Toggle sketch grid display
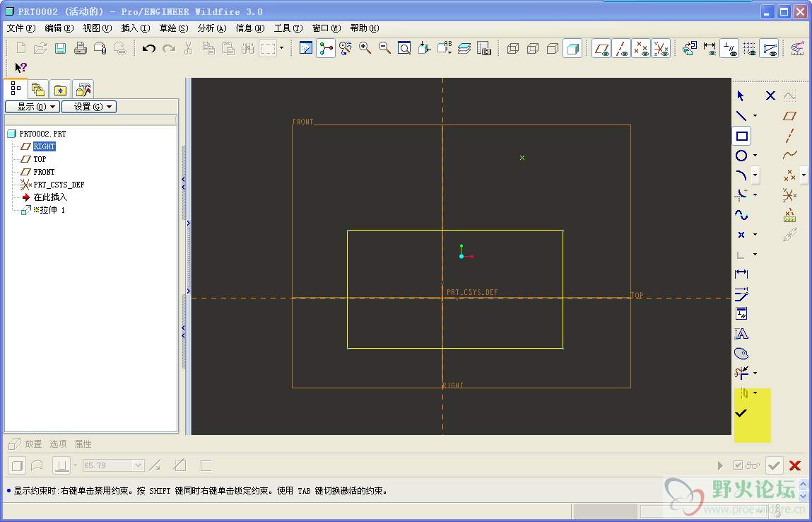This screenshot has height=522, width=812. (749, 49)
